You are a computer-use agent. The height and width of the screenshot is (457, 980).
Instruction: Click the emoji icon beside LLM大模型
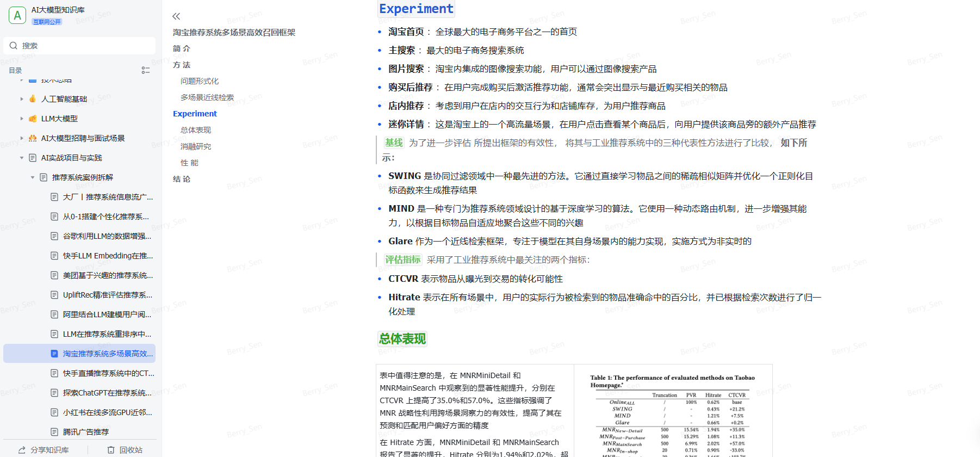pos(33,119)
